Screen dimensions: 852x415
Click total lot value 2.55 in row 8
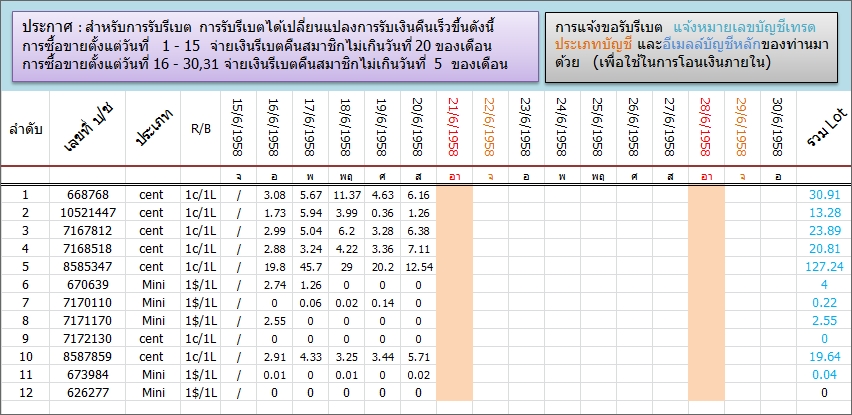point(824,320)
